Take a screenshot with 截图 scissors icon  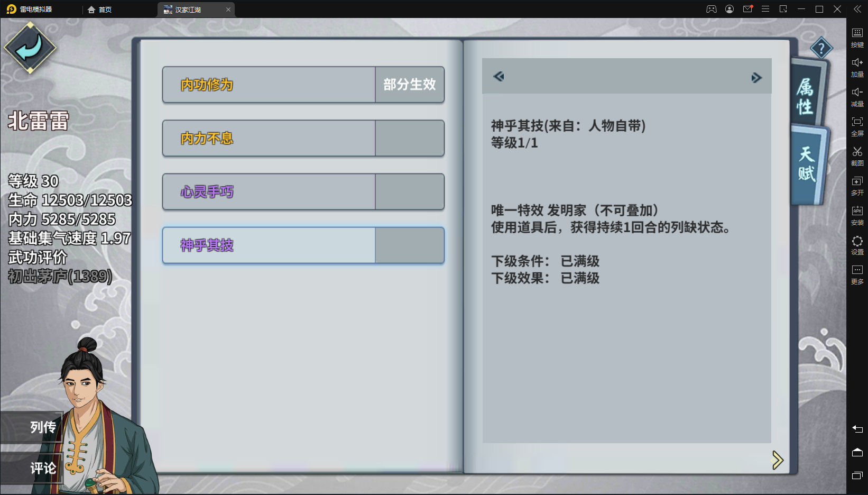pyautogui.click(x=857, y=155)
